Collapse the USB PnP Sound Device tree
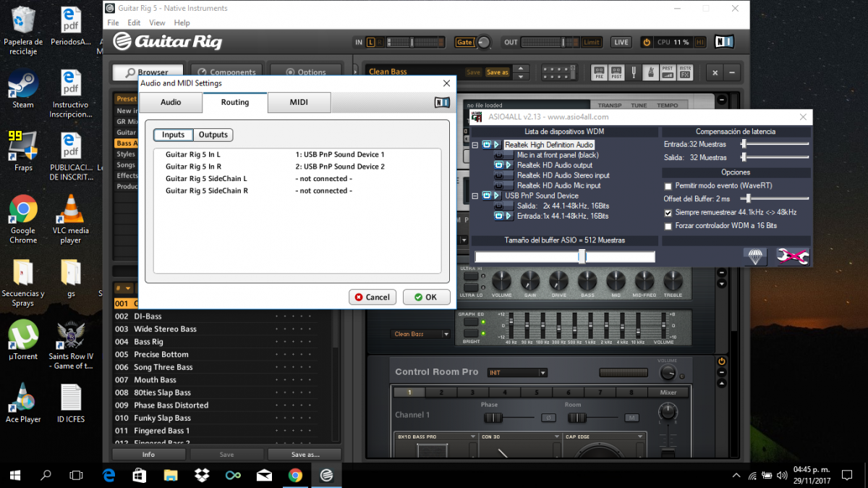The height and width of the screenshot is (488, 868). point(475,195)
